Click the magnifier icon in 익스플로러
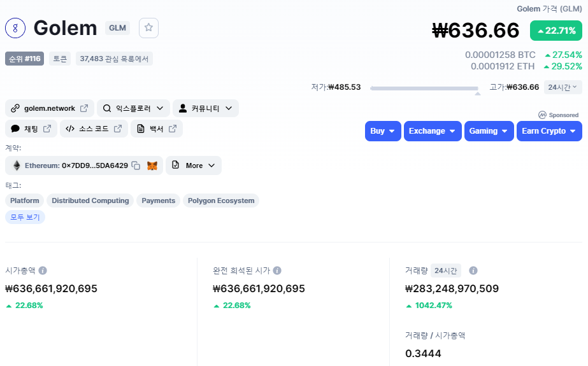This screenshot has height=366, width=588. pyautogui.click(x=107, y=108)
